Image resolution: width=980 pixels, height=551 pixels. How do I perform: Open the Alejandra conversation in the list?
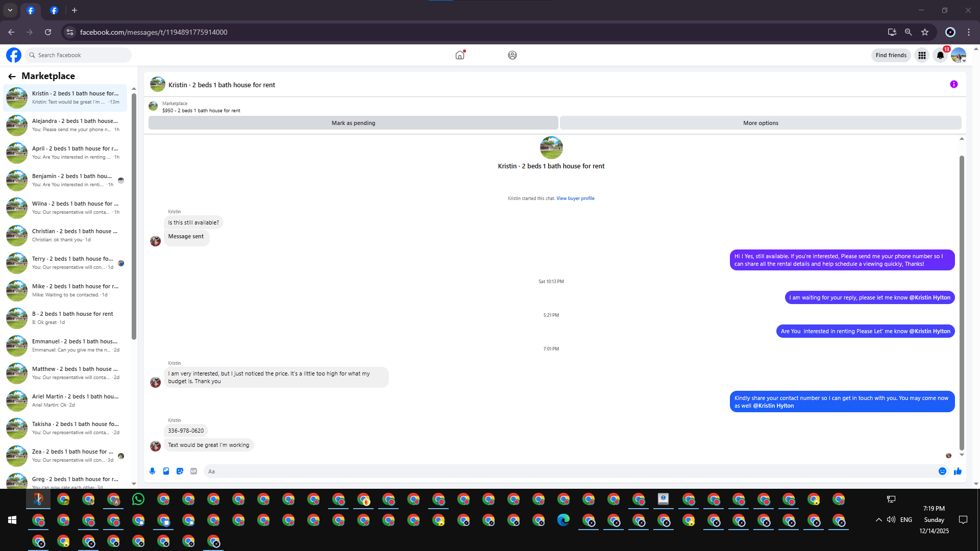(66, 125)
